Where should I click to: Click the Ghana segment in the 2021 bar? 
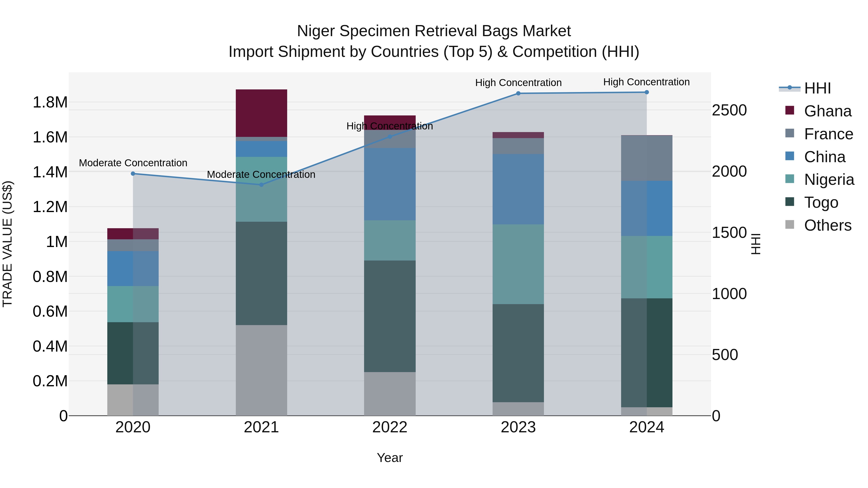pyautogui.click(x=261, y=113)
